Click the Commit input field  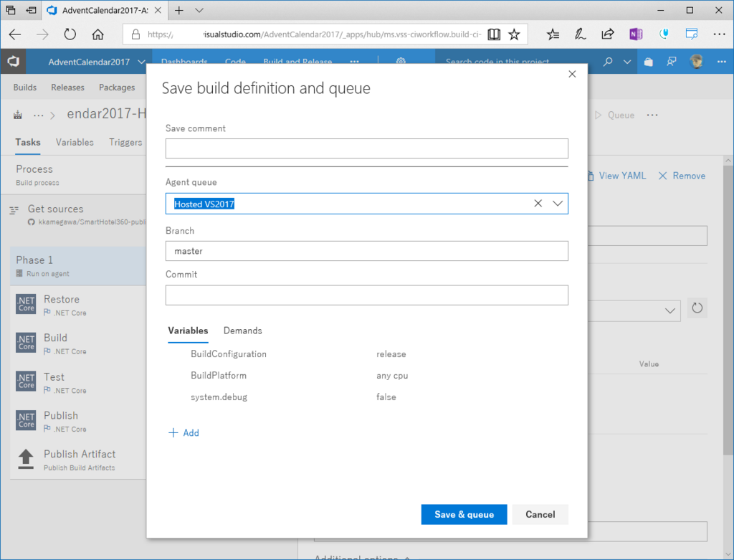point(366,295)
